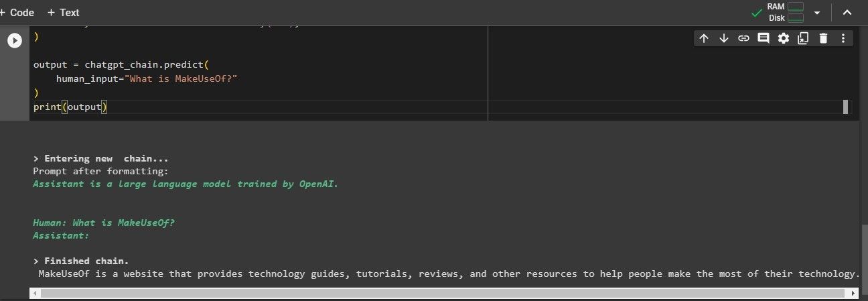
Task: Run the code cell with the play button
Action: [x=14, y=41]
